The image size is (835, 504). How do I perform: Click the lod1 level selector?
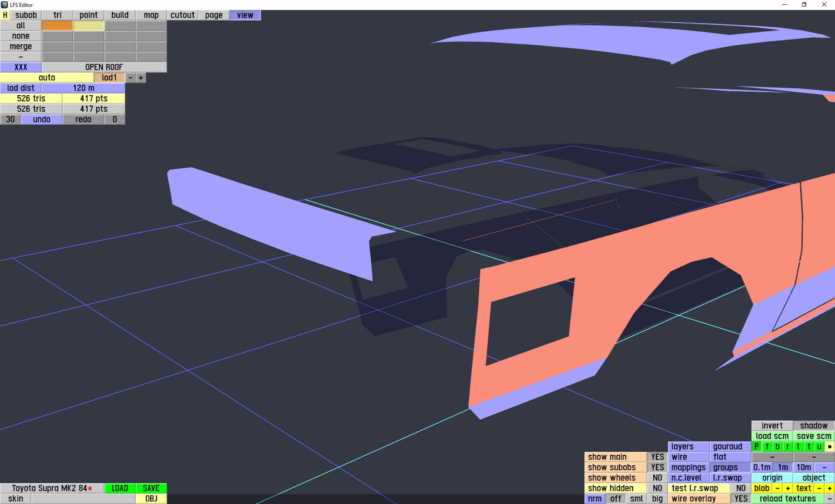click(109, 78)
